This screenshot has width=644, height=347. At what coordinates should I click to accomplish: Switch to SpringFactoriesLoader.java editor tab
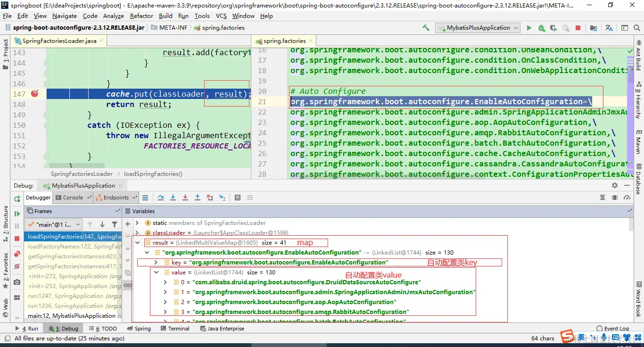pyautogui.click(x=59, y=41)
